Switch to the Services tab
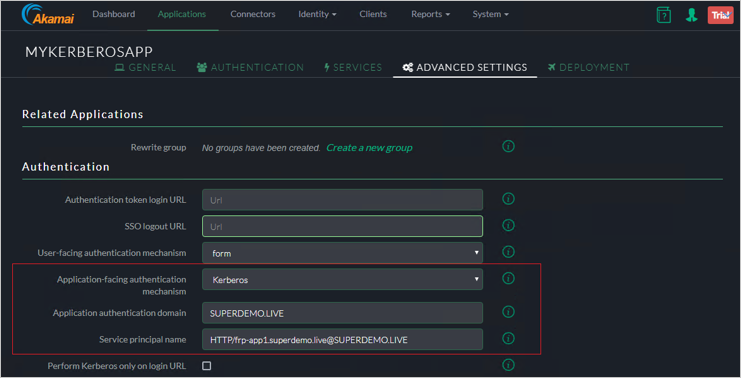Image resolution: width=741 pixels, height=378 pixels. click(353, 68)
